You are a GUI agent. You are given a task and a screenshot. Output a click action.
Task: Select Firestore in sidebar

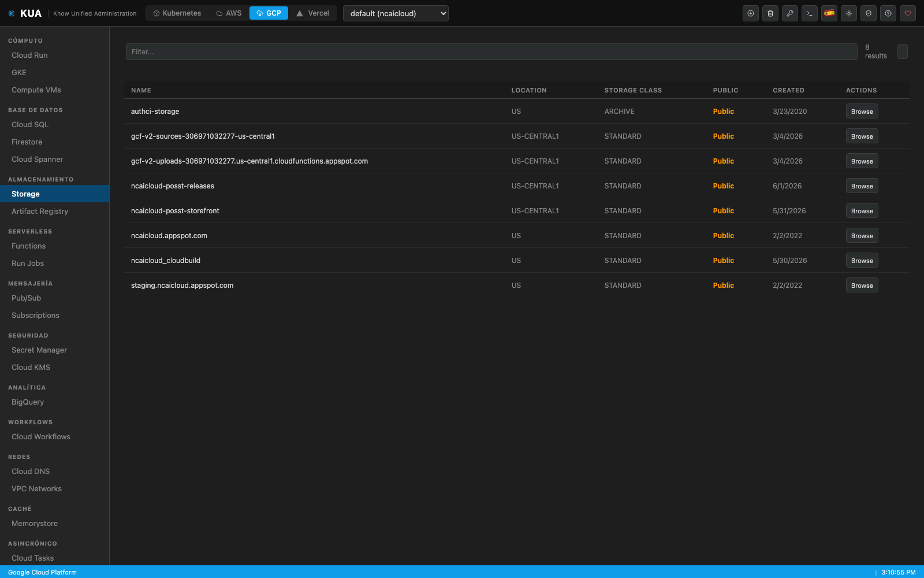pyautogui.click(x=54, y=142)
